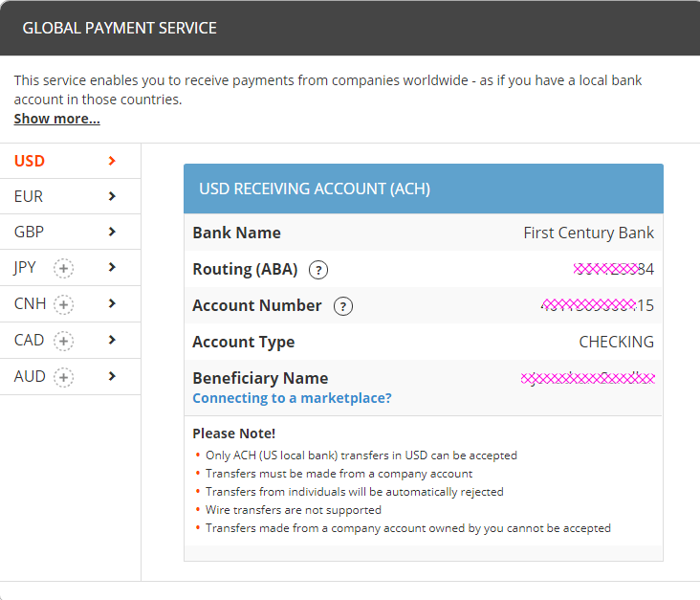Expand the EUR row chevron
Screen dimensions: 700x600
(x=112, y=196)
